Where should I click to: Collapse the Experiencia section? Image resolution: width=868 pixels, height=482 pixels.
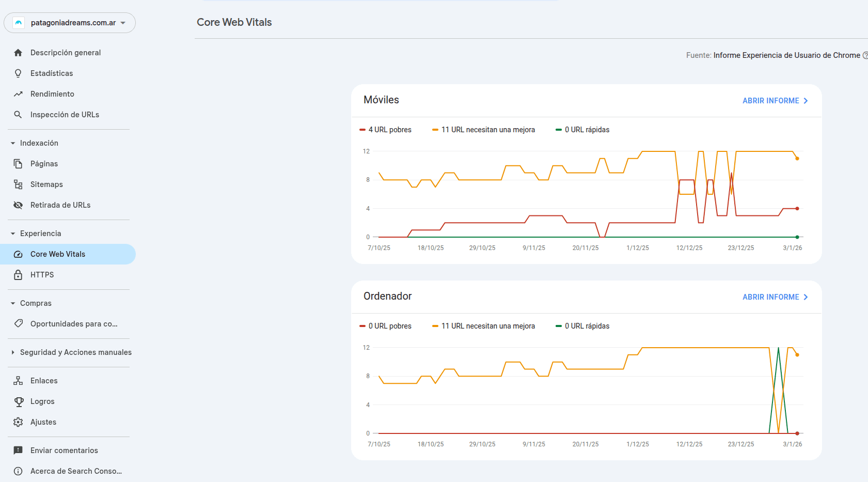(x=13, y=234)
